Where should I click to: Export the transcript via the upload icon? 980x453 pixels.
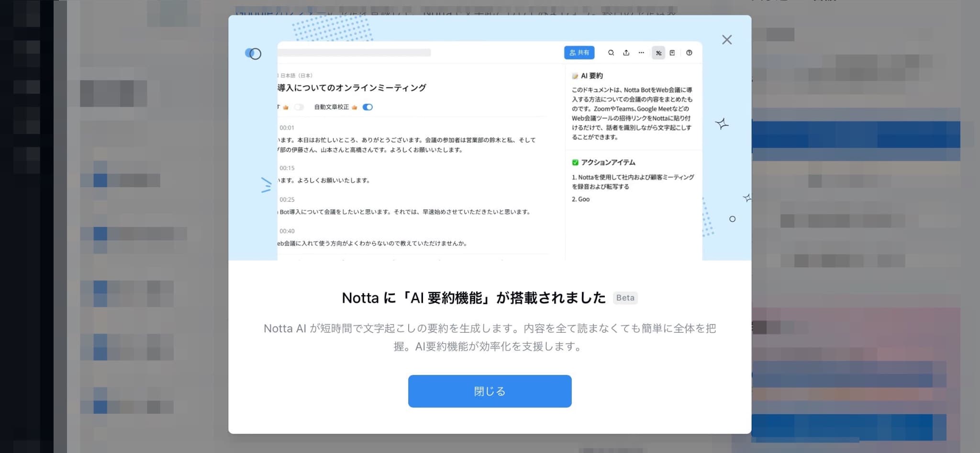pos(626,53)
